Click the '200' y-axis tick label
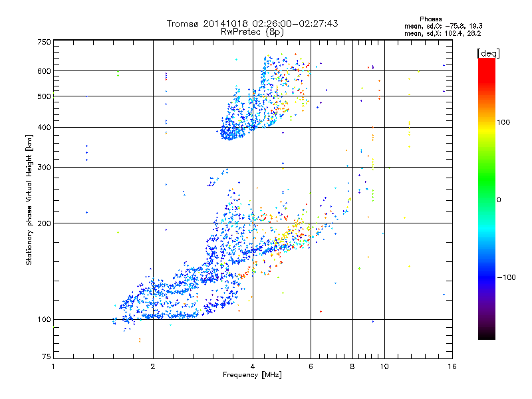Screen dimensions: 532x399 44,223
